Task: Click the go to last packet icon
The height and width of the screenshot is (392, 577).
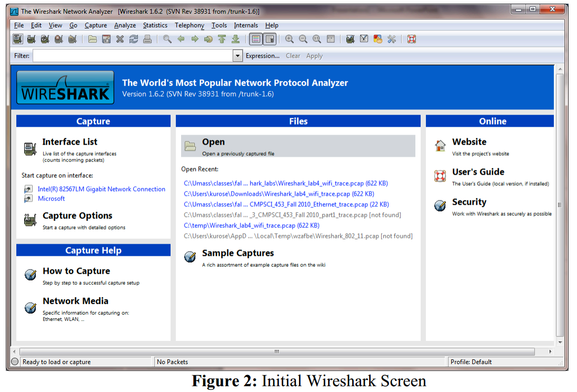Action: pos(235,39)
